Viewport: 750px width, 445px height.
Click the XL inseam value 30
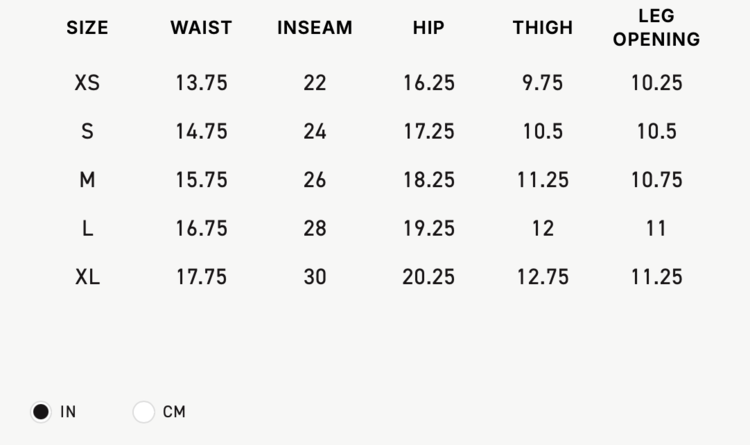[315, 277]
